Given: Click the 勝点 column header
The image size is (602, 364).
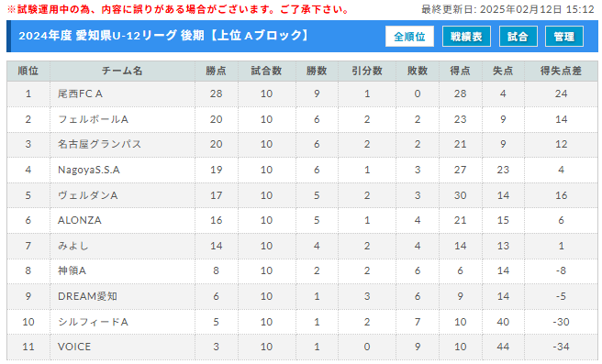Looking at the screenshot, I should [217, 71].
